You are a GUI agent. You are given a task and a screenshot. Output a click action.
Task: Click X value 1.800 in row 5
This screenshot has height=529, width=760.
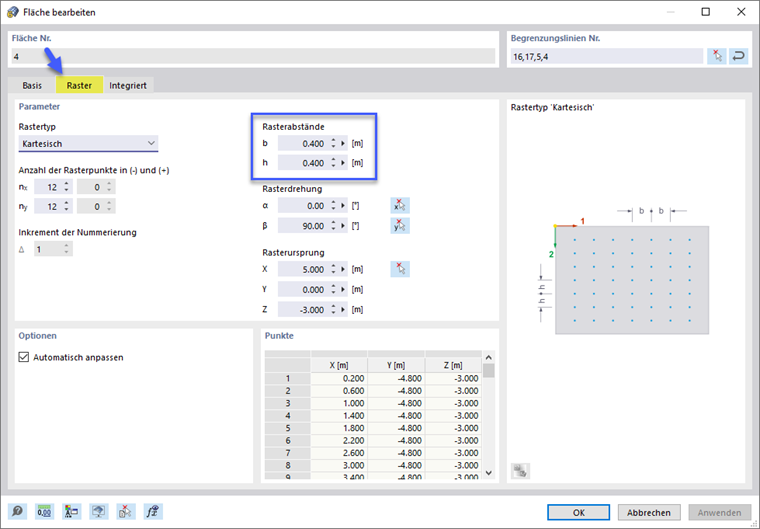pyautogui.click(x=339, y=428)
